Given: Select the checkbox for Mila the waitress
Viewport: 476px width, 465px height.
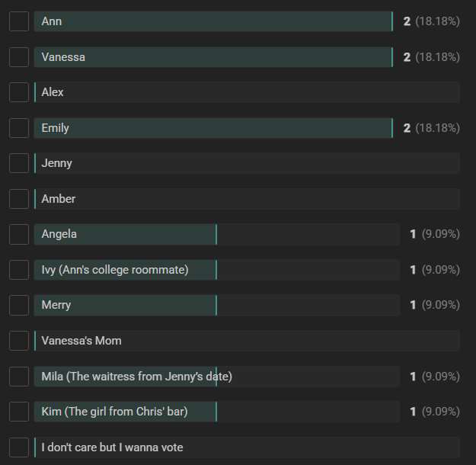Looking at the screenshot, I should (19, 377).
